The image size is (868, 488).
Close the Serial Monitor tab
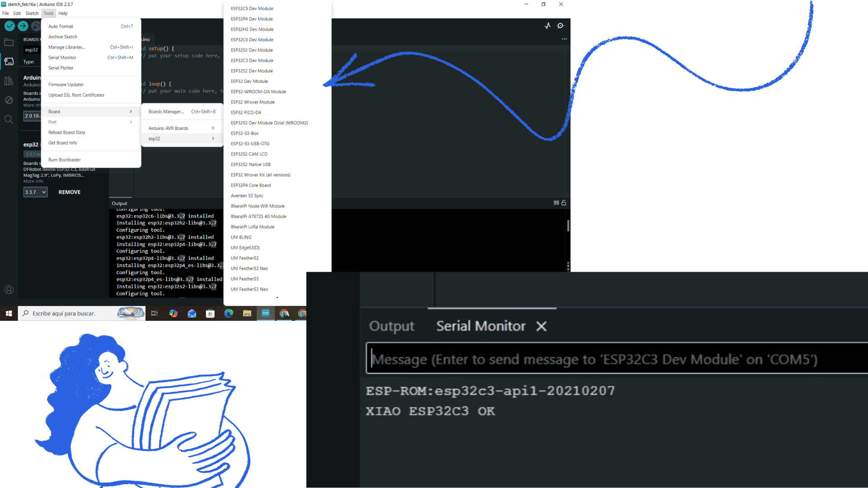click(541, 326)
